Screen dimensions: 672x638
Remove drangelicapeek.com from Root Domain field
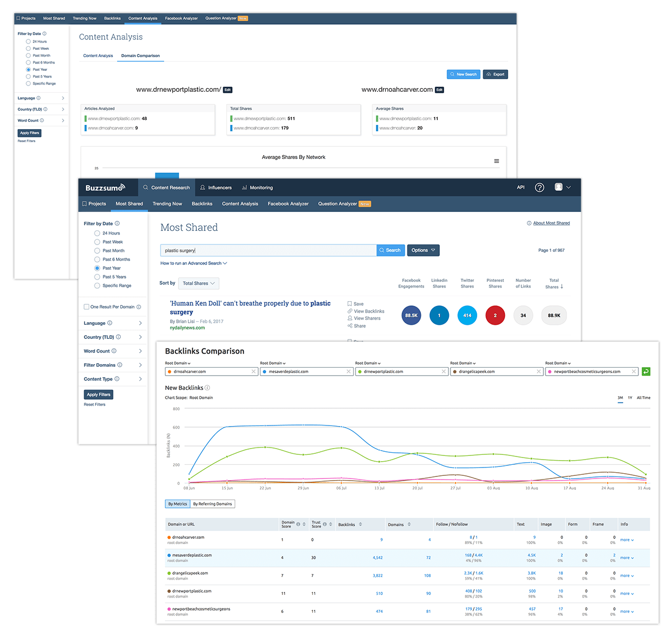click(x=539, y=371)
